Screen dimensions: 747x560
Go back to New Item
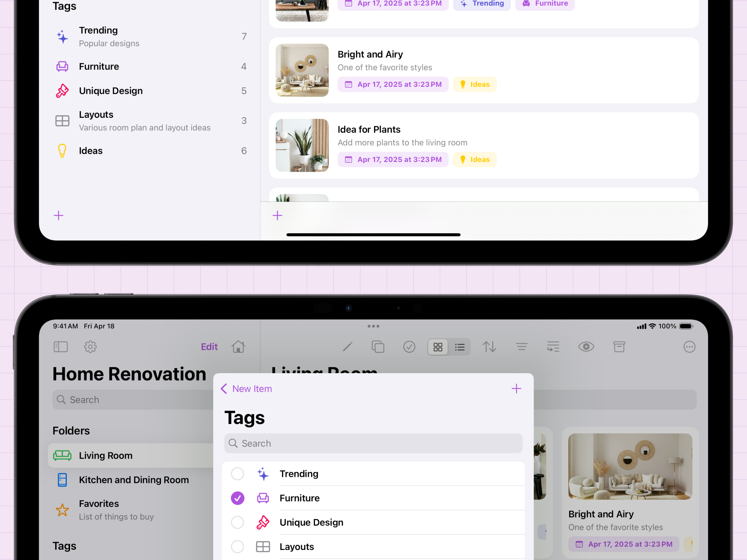(x=246, y=389)
